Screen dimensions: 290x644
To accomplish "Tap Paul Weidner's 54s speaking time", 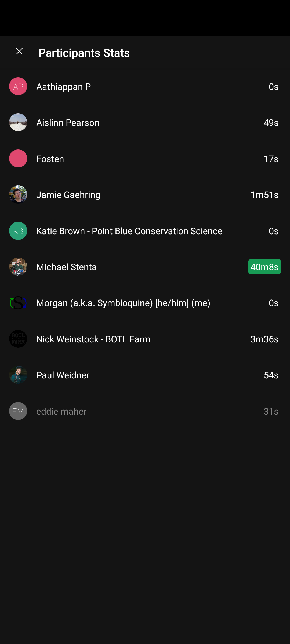I will coord(271,375).
